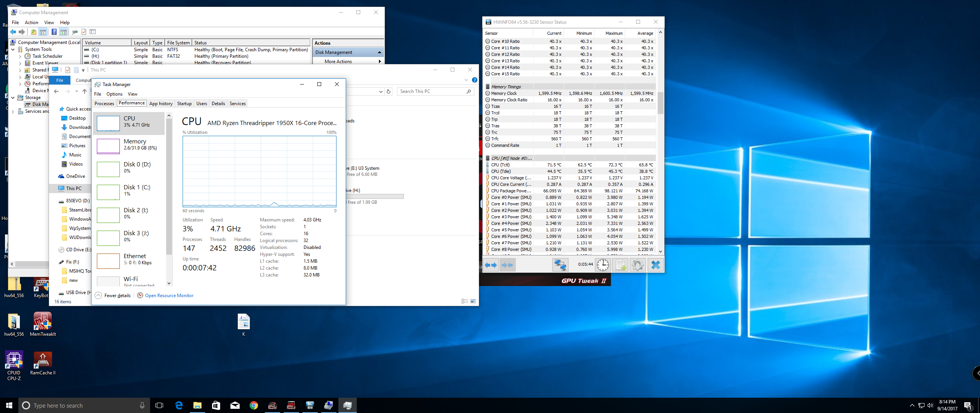Click the large icons view toggle in File Explorer
Screen dimensions: 980x413
[x=473, y=301]
